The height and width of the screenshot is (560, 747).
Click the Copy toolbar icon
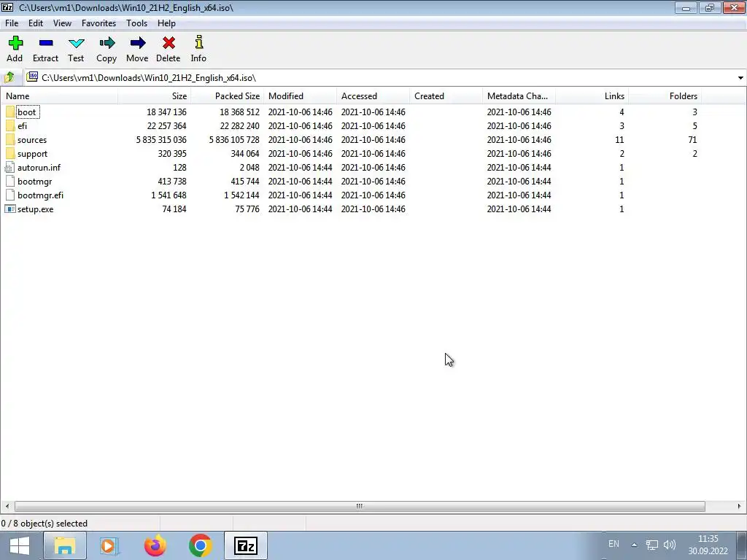click(107, 43)
